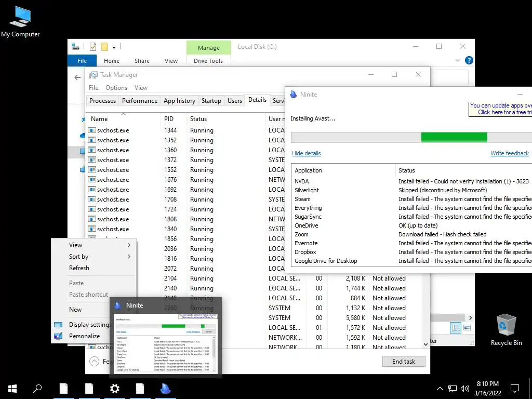Switch to the Startup tab

click(211, 101)
